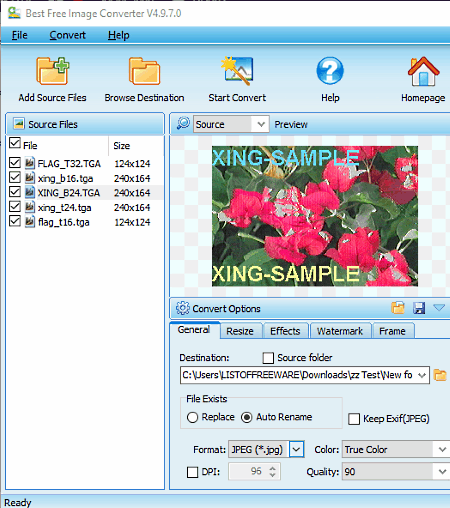Click the Source Files panel picture icon
Image resolution: width=450 pixels, height=508 pixels.
19,124
